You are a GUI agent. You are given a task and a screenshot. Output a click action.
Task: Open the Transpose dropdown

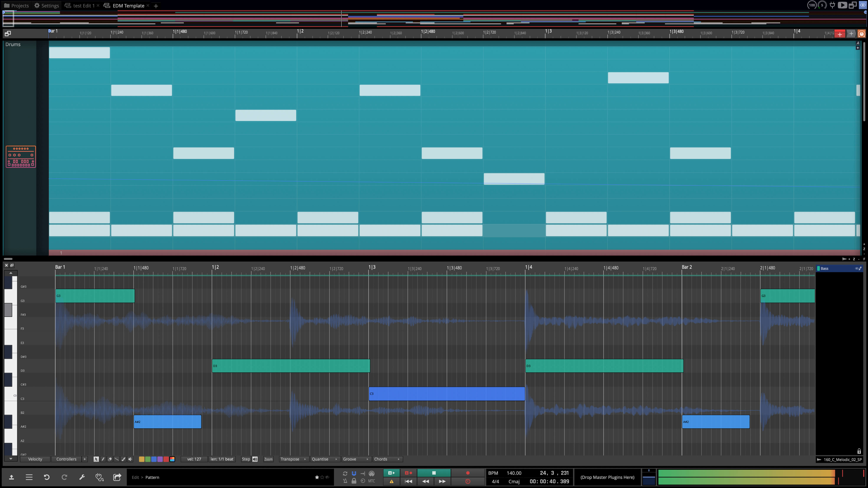tap(293, 459)
